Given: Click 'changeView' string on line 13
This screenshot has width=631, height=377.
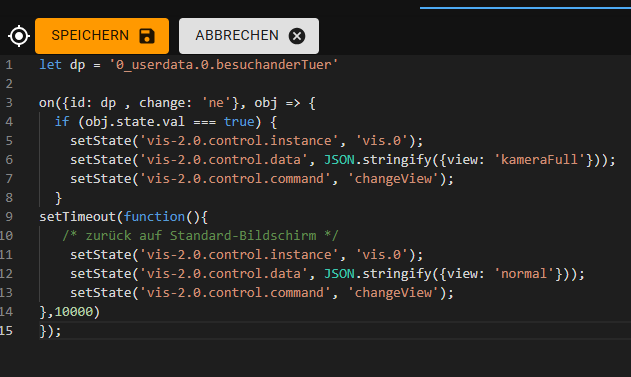Looking at the screenshot, I should (393, 293).
